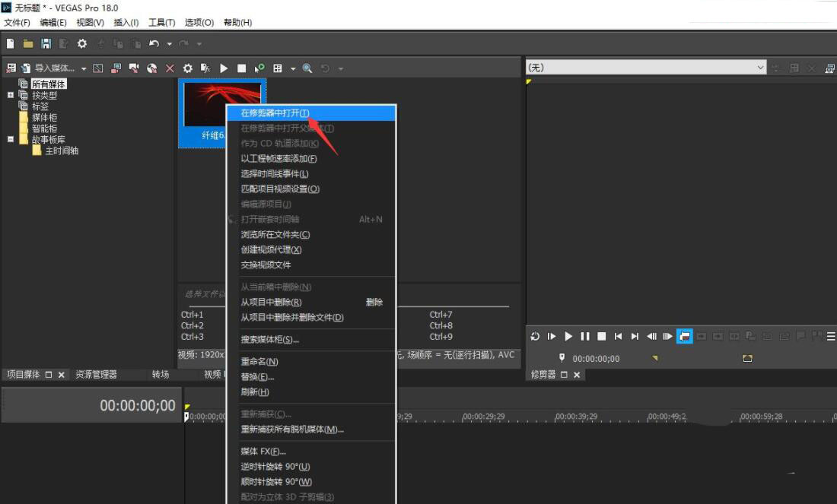Open project properties with the gear icon
This screenshot has width=837, height=504.
pos(83,43)
